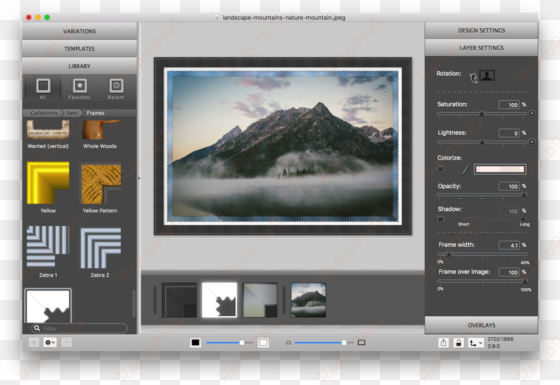The height and width of the screenshot is (385, 560).
Task: Choose the Wanted (vertical) frame
Action: 48,134
